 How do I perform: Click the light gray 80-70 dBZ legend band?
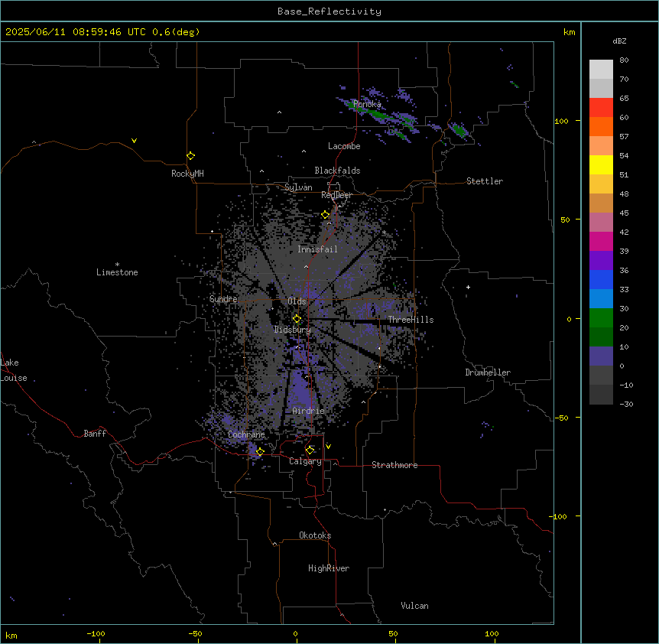[601, 70]
